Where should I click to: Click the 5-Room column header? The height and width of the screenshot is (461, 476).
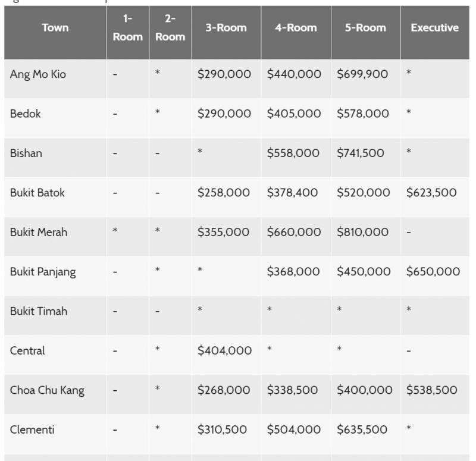click(365, 28)
